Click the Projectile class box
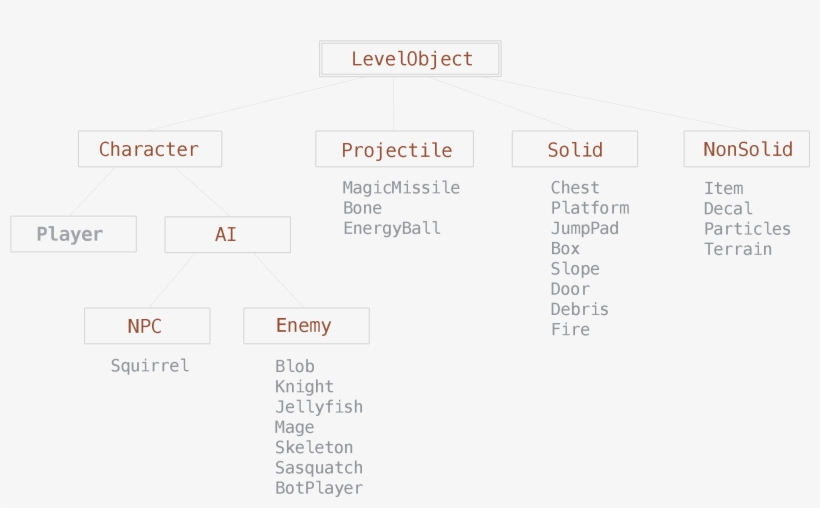The height and width of the screenshot is (508, 820). pyautogui.click(x=395, y=150)
